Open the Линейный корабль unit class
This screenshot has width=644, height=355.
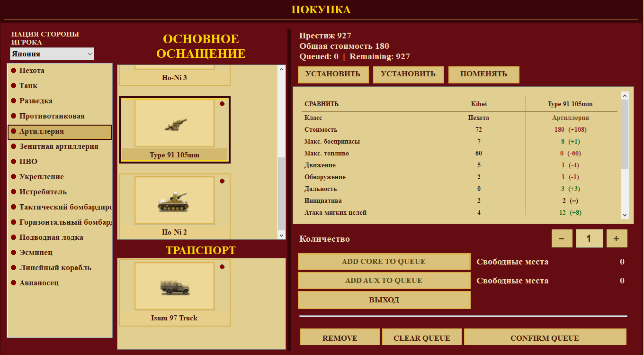60,268
